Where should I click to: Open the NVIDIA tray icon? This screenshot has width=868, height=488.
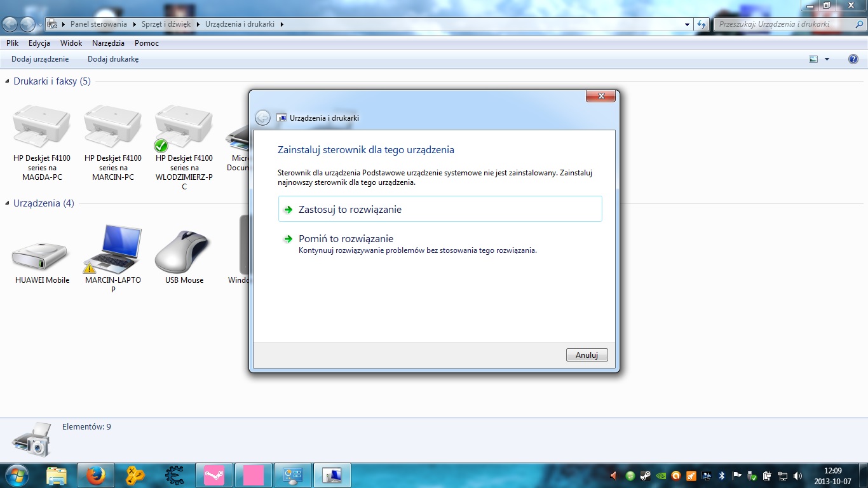[661, 475]
